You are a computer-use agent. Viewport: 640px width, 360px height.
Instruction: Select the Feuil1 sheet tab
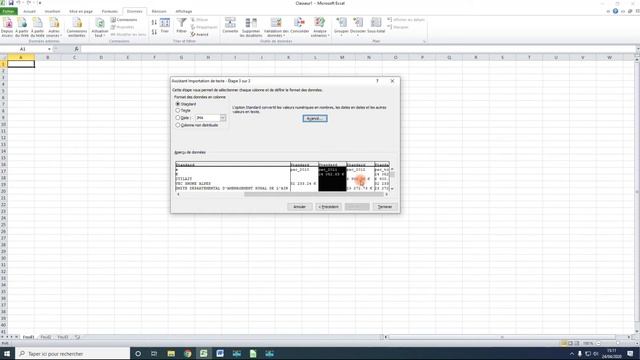tap(28, 337)
